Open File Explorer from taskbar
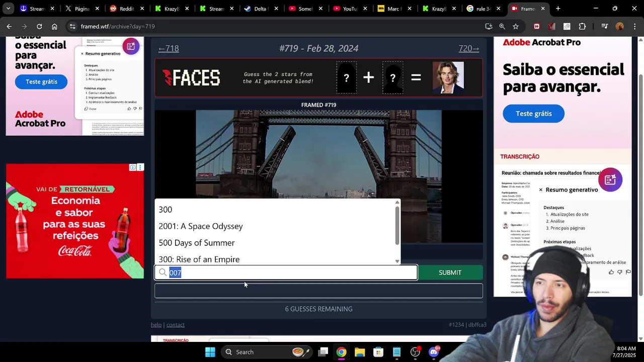This screenshot has height=362, width=644. 360,352
